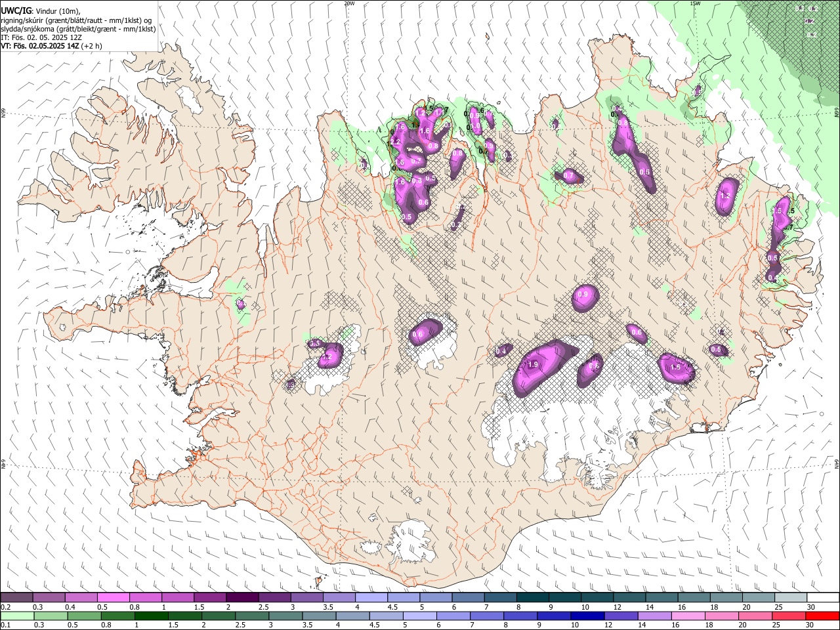The image size is (840, 630).
Task: Click the royal blue swatch labeled 8 in the green-red scale
Action: [x=520, y=616]
